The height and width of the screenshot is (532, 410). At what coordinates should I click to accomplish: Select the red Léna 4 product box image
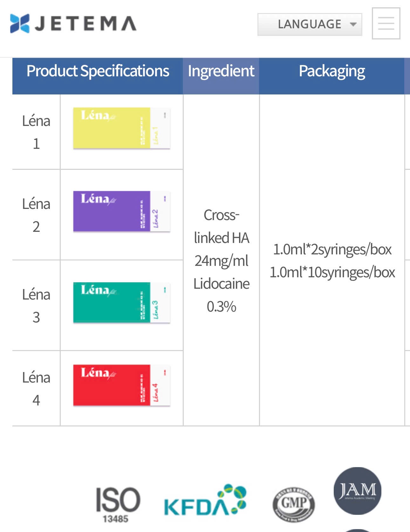(122, 385)
